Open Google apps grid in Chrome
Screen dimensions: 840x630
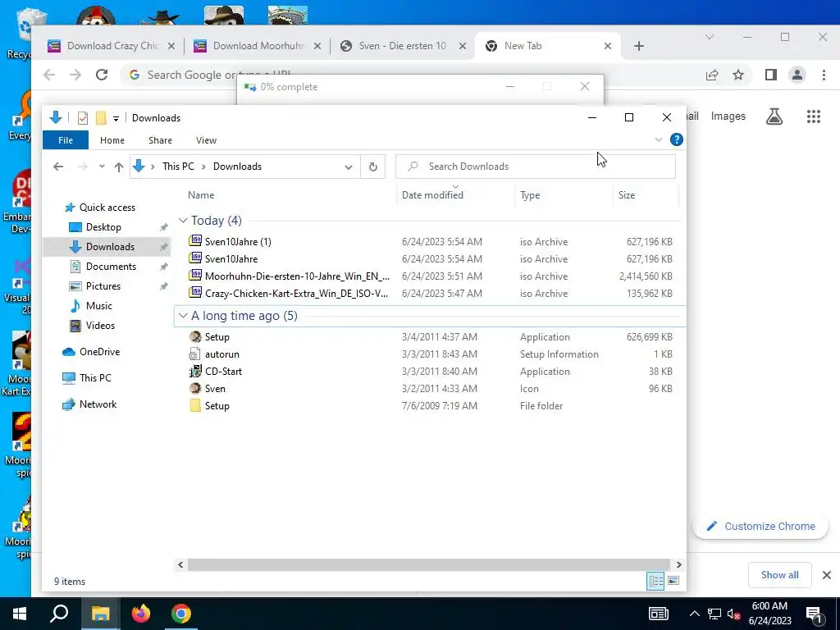coord(813,116)
